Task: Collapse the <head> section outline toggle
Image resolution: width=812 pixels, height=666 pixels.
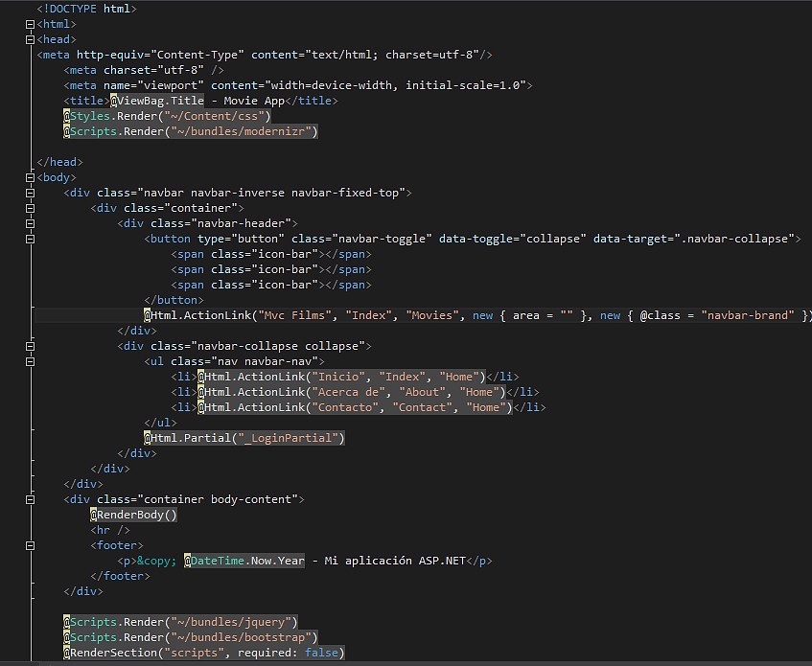Action: (x=30, y=39)
